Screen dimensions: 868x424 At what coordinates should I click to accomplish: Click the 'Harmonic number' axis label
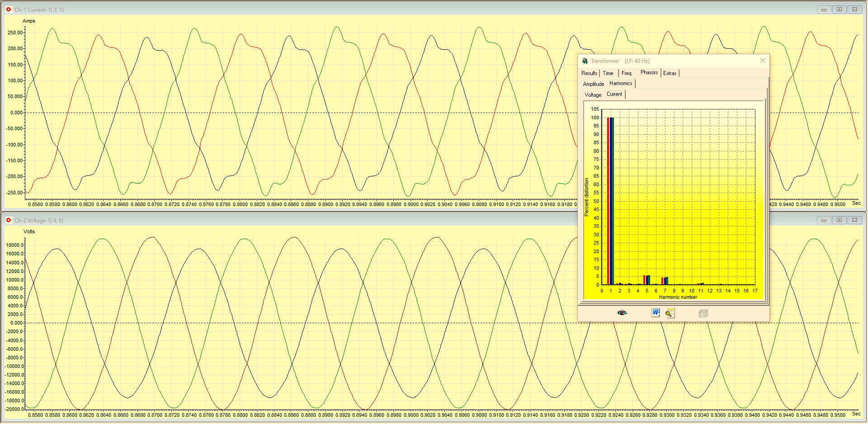point(678,297)
